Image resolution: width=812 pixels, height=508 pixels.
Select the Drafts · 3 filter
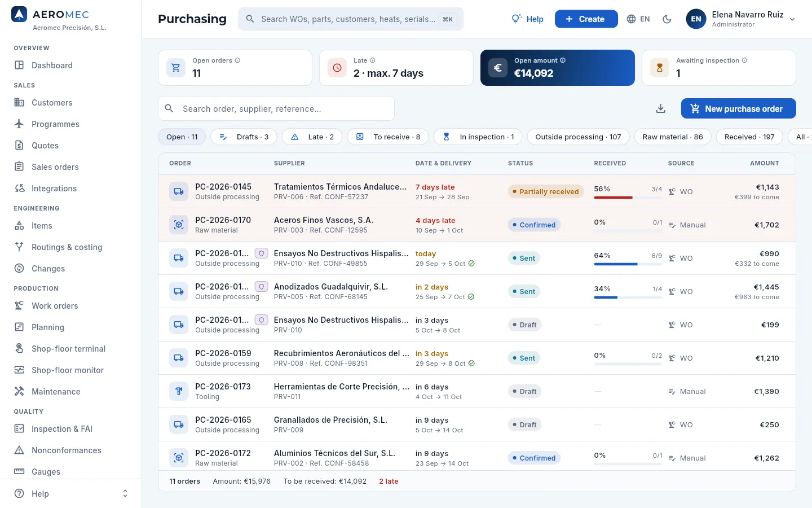[244, 137]
